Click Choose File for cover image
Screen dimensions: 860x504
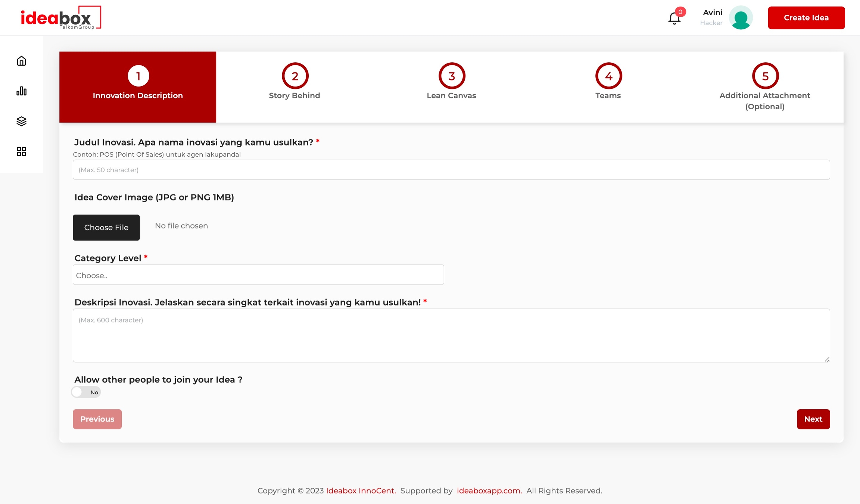pos(106,228)
